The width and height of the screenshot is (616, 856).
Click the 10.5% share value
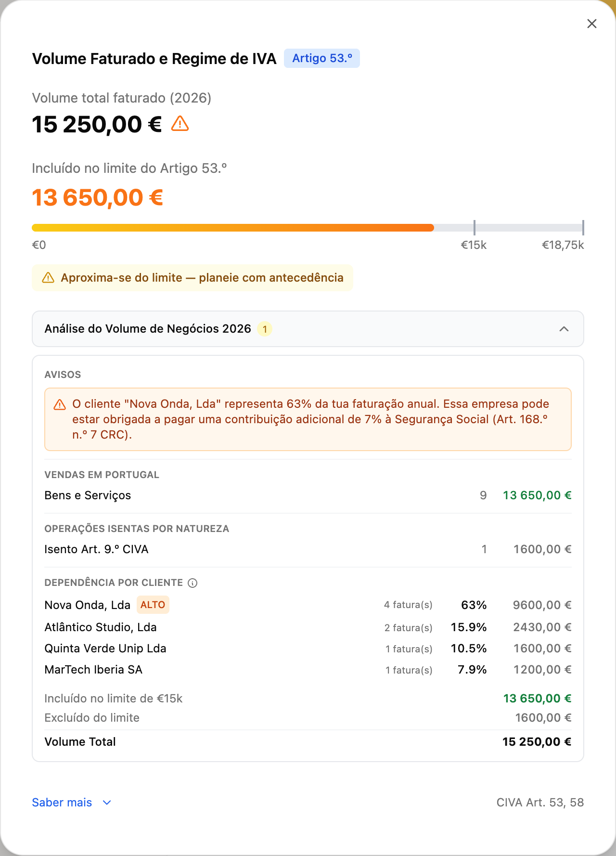pyautogui.click(x=469, y=648)
